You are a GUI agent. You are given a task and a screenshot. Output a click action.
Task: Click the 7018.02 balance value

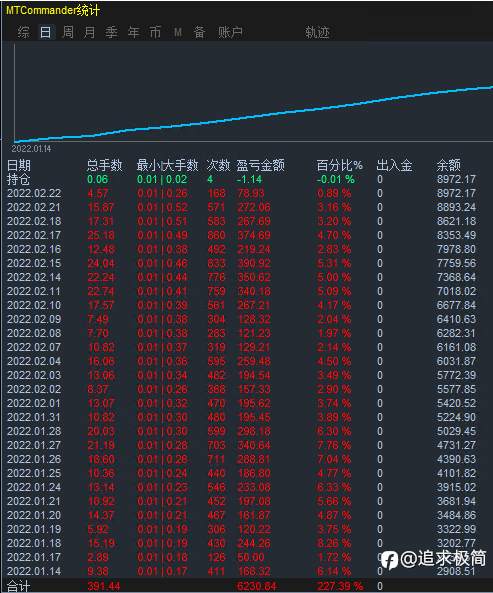click(x=456, y=291)
